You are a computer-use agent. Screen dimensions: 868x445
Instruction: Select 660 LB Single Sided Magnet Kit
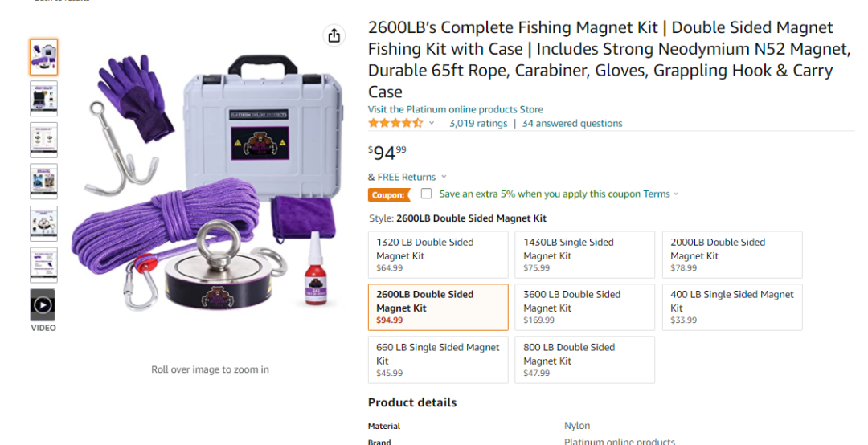[438, 360]
